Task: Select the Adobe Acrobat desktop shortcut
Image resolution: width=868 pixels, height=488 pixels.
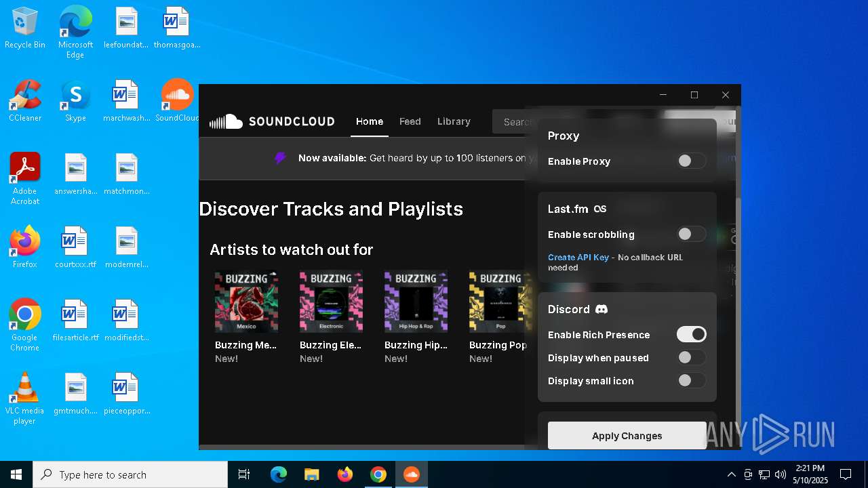Action: pos(25,179)
